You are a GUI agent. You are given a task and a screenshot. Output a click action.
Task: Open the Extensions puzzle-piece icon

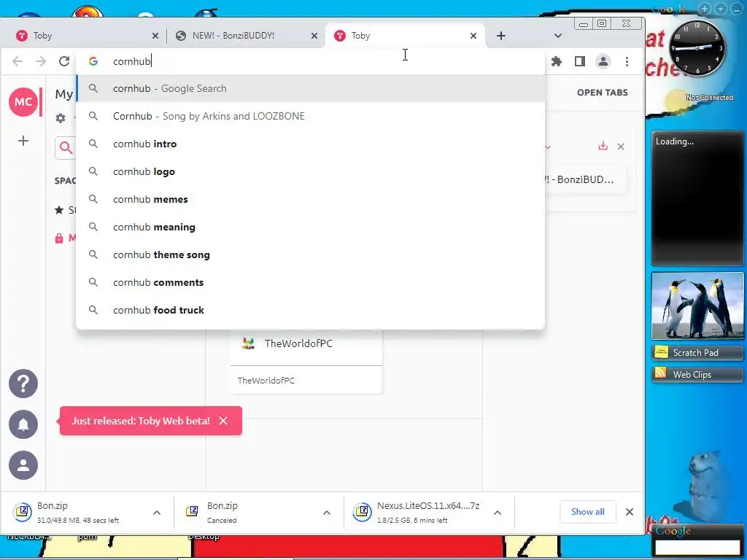556,61
